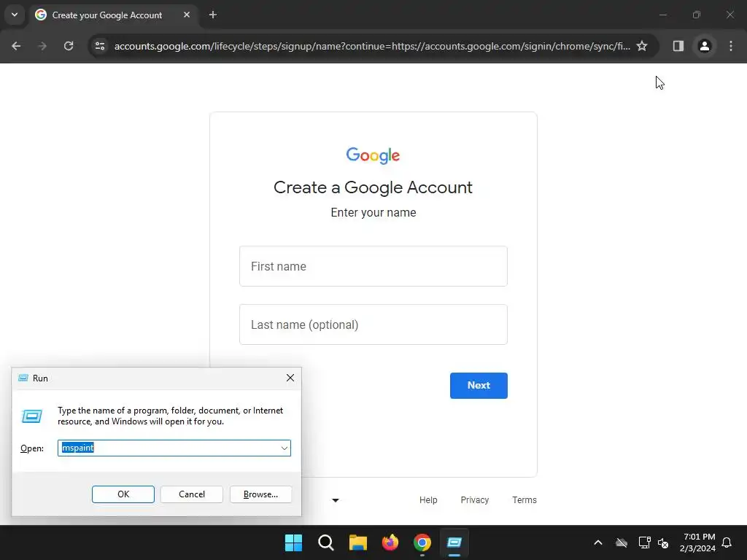
Task: Expand the Open combo box dropdown arrow
Action: pos(285,448)
